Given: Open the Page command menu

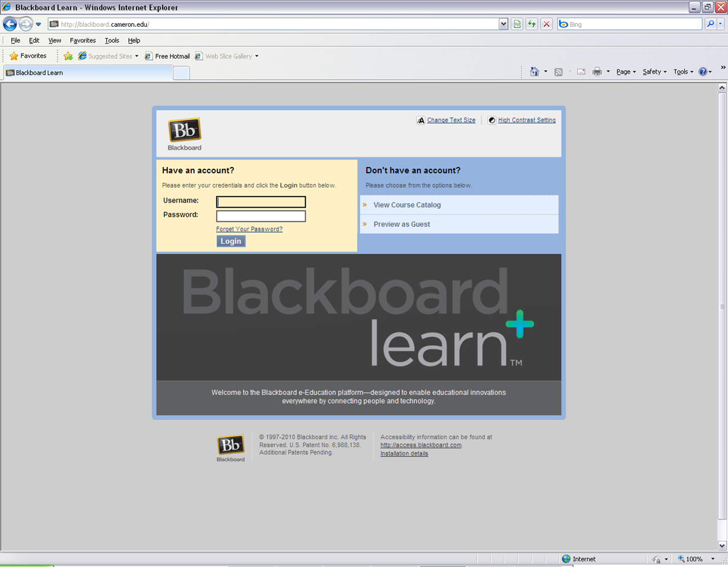Looking at the screenshot, I should (x=626, y=72).
